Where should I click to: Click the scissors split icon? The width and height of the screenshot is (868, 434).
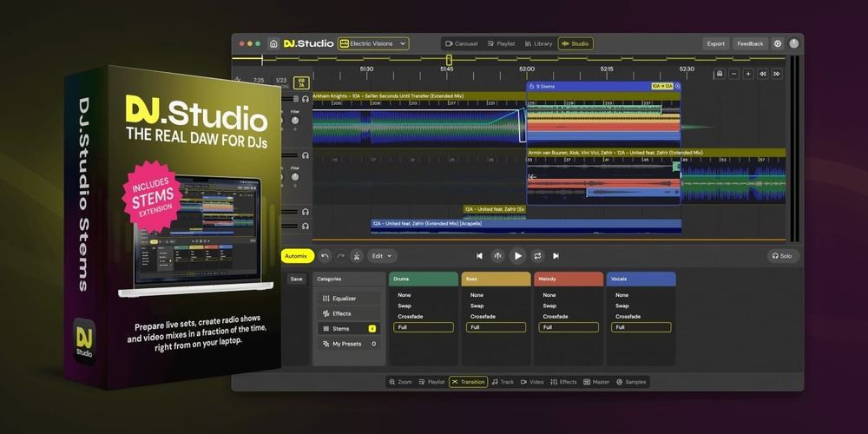point(356,256)
